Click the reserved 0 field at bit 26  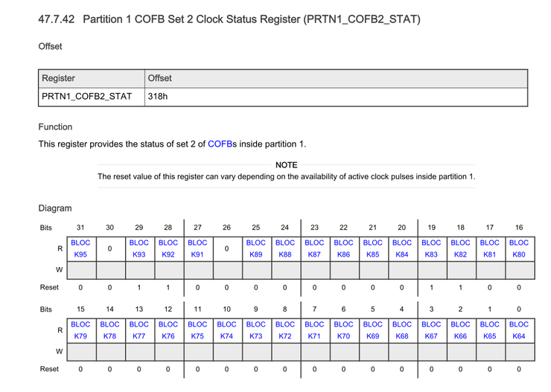[226, 248]
